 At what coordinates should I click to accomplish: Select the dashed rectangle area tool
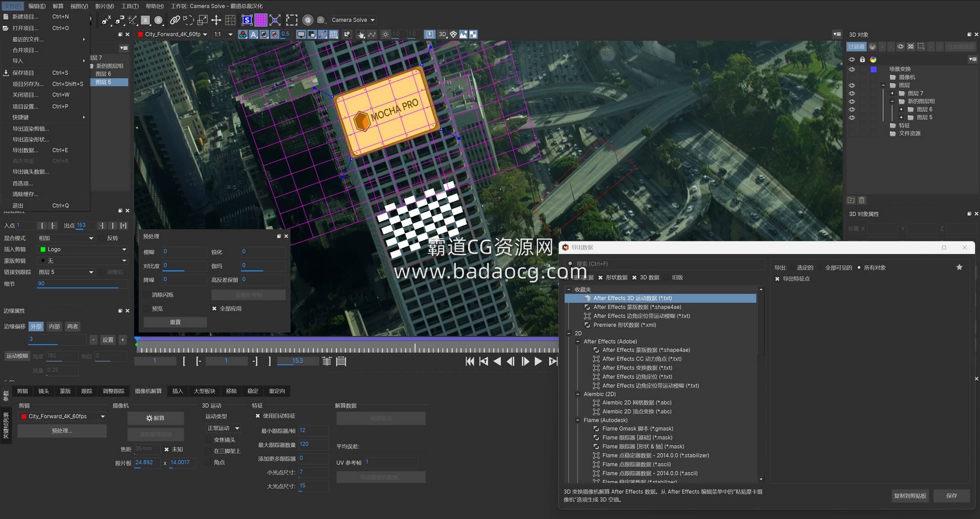(291, 20)
